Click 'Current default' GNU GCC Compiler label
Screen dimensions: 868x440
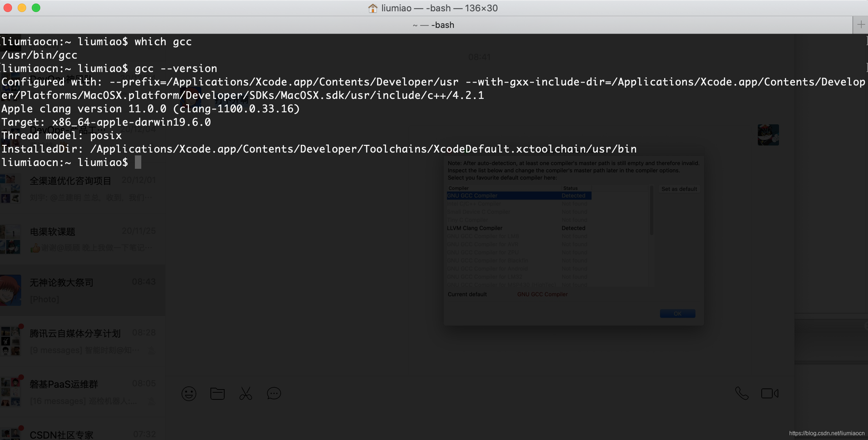click(542, 294)
